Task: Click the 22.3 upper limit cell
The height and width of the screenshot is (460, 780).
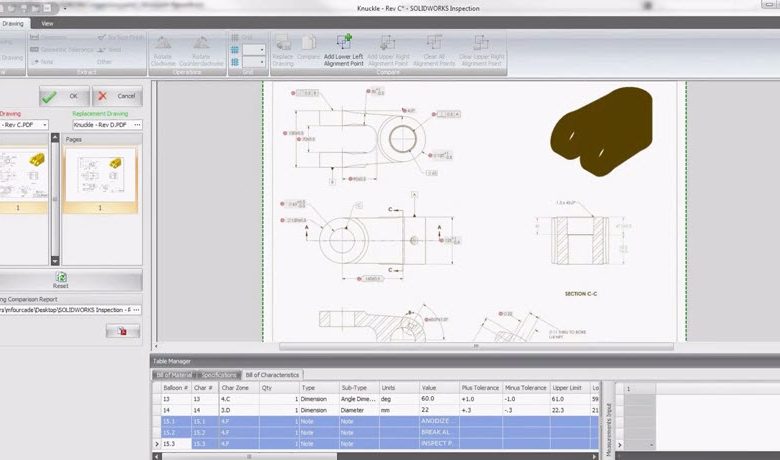Action: [569, 410]
